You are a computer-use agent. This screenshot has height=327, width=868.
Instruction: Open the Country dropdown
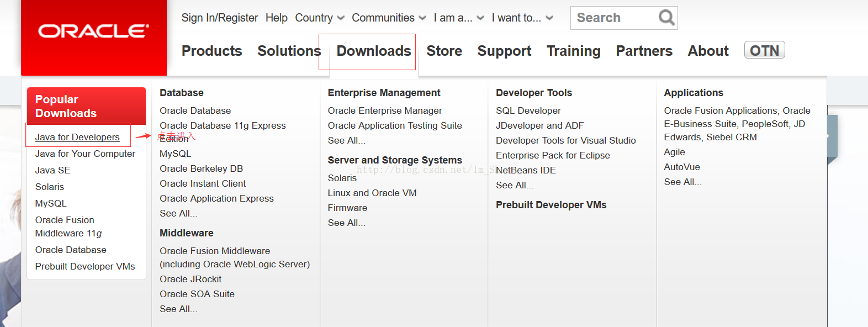coord(320,18)
